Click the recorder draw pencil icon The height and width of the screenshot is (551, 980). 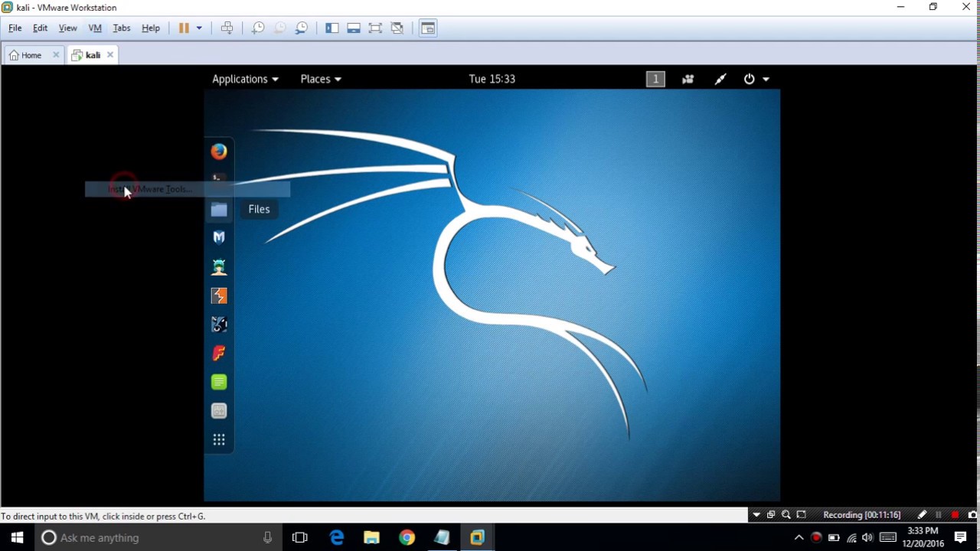(922, 515)
